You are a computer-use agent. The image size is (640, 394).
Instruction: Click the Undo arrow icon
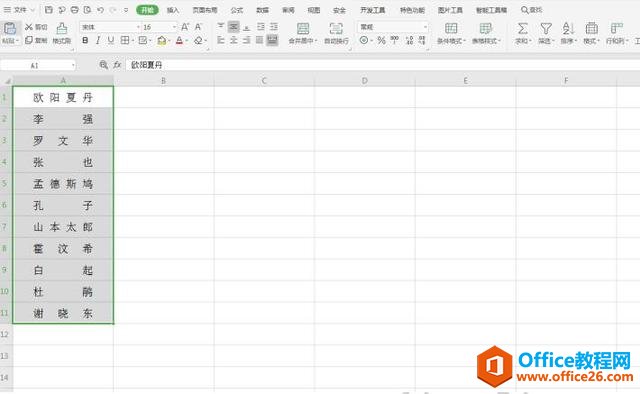(100, 9)
